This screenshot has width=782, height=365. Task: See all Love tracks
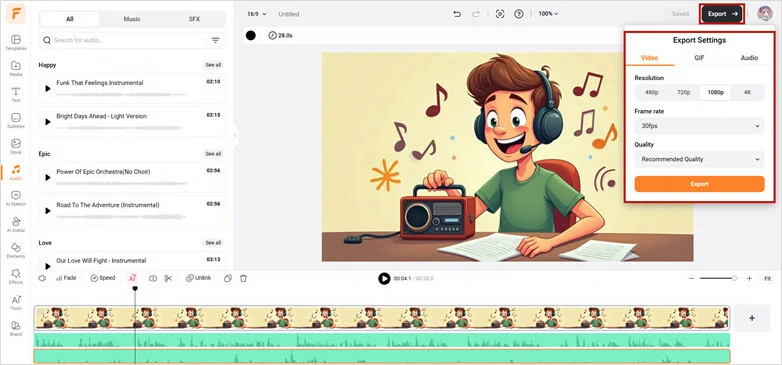coord(213,243)
